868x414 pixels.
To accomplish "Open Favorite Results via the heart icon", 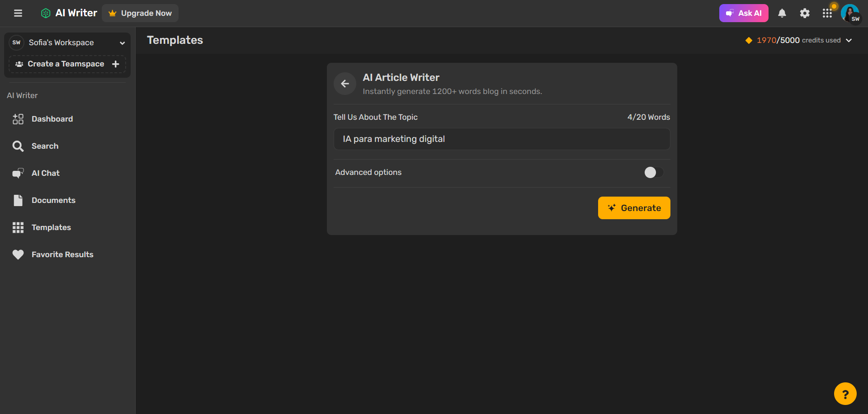I will pos(18,254).
